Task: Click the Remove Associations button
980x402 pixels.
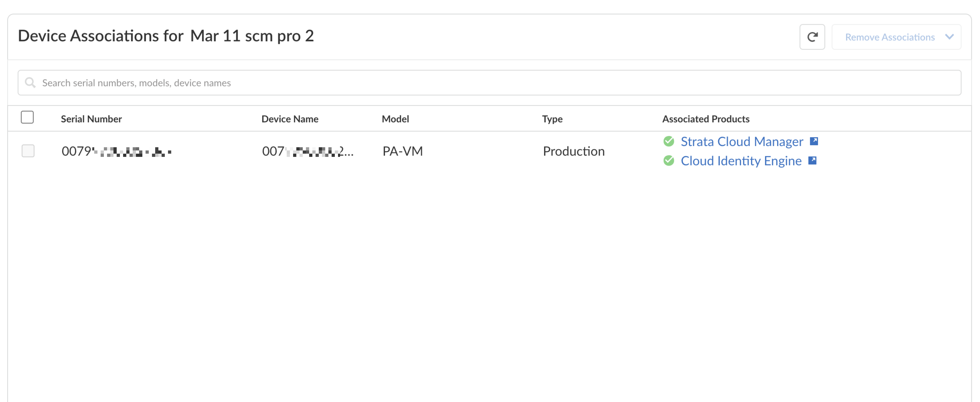Action: (889, 37)
